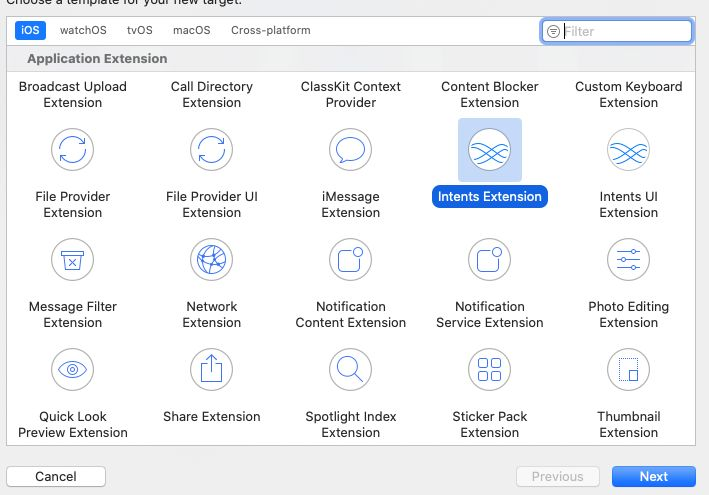709x495 pixels.
Task: Select the File Provider Extension sync icon
Action: pos(72,150)
